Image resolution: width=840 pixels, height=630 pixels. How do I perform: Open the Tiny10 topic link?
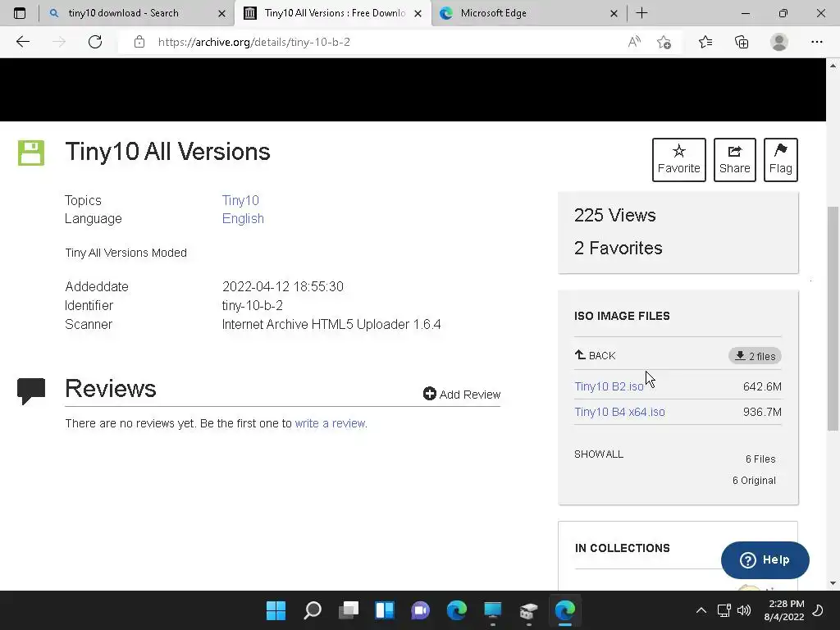(x=240, y=200)
